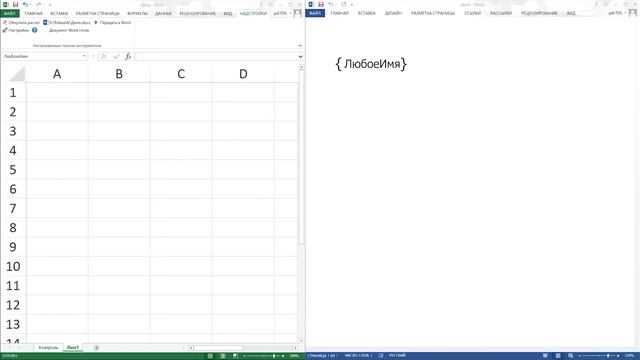Select the Лист sheet tab

point(73,348)
